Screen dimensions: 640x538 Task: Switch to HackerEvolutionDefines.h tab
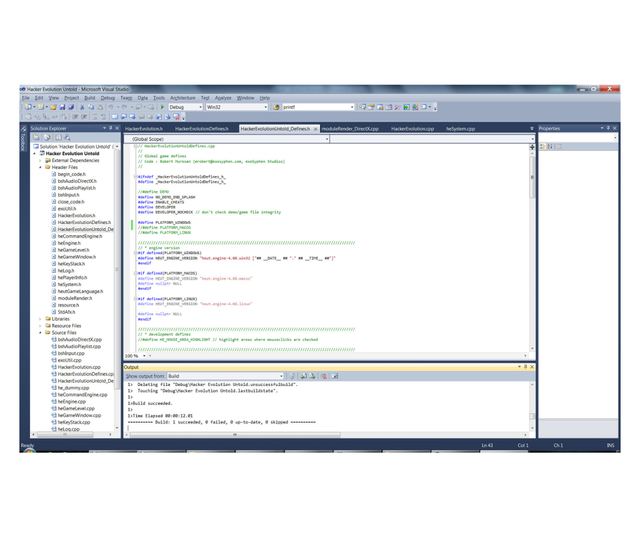pos(201,129)
